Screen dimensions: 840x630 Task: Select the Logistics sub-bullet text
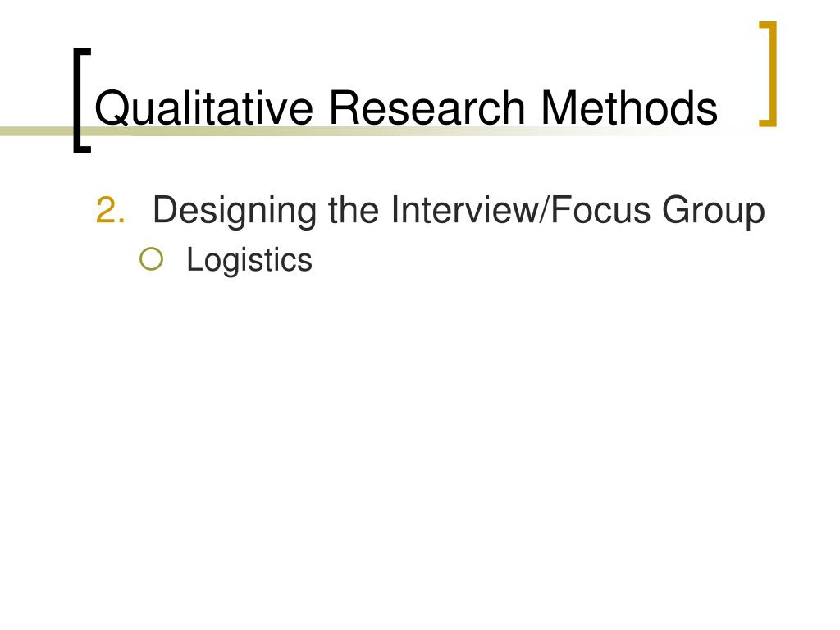249,261
